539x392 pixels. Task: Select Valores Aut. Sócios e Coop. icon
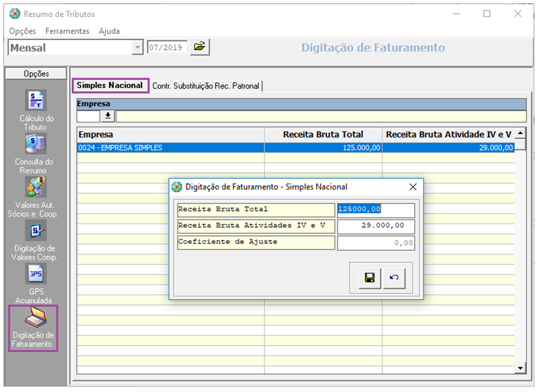(x=36, y=187)
